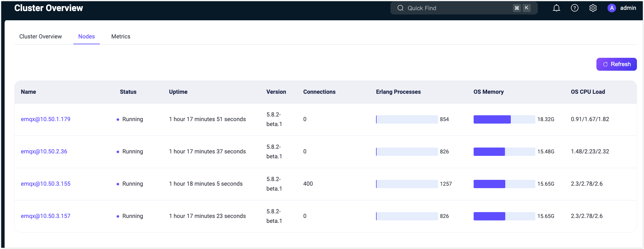Click the K key shortcut badge
644x249 pixels.
(527, 8)
